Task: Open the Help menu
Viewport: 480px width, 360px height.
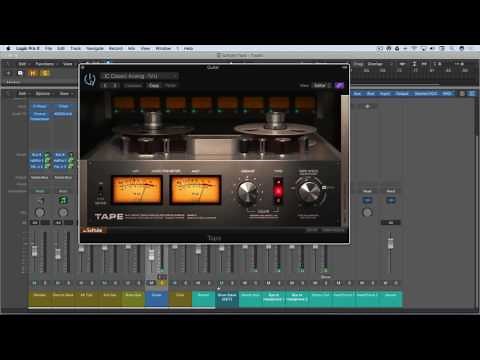Action: click(188, 48)
